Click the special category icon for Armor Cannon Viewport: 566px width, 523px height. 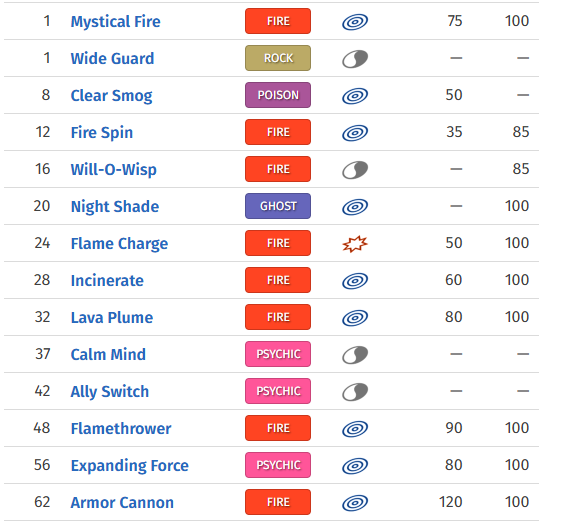click(x=355, y=503)
